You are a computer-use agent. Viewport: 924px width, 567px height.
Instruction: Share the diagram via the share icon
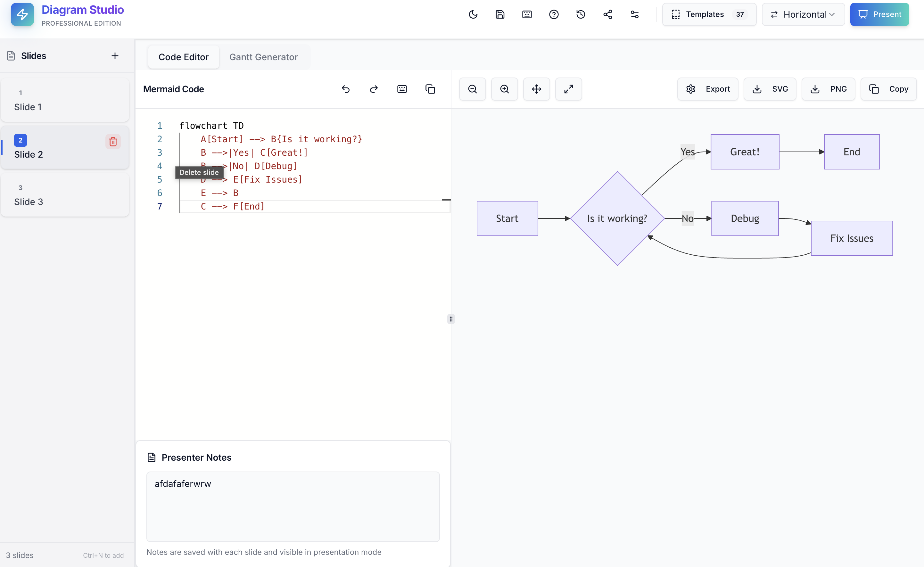point(607,14)
